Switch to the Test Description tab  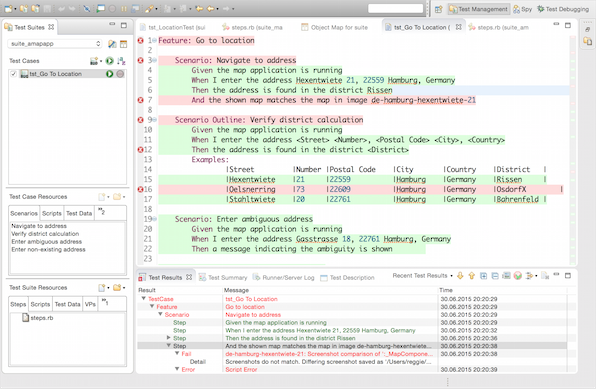[348, 278]
